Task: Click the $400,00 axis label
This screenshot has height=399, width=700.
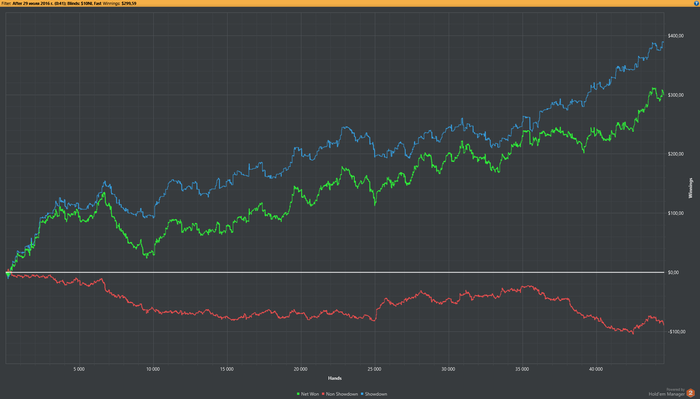Action: click(675, 36)
